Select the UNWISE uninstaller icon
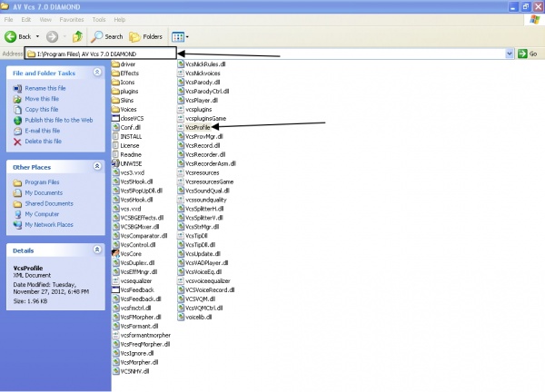 point(115,163)
